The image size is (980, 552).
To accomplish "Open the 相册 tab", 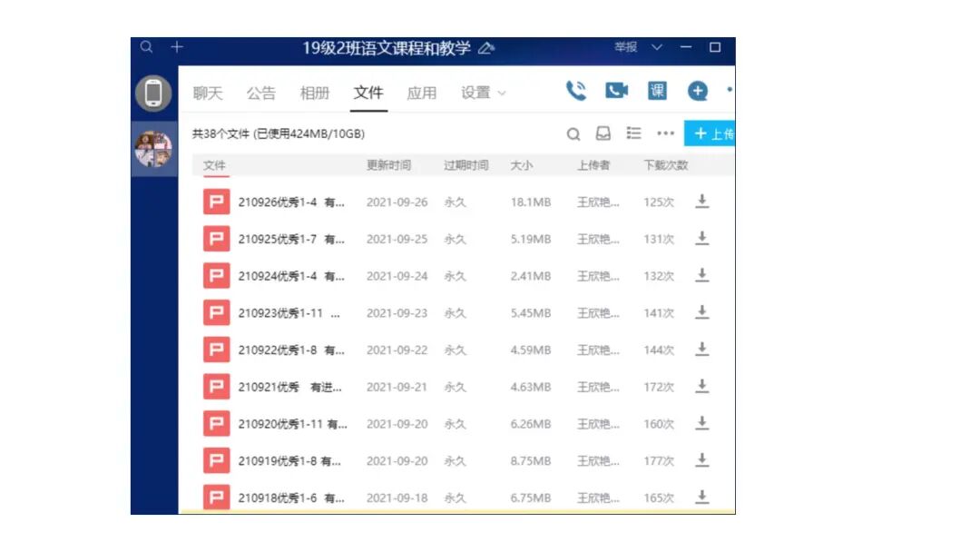I will tap(315, 92).
